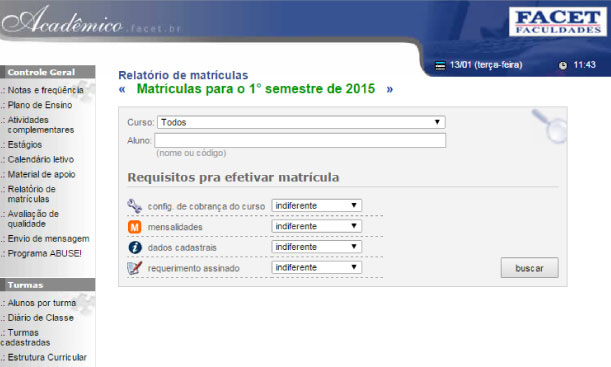Open the Programa ABUSE! link

44,254
